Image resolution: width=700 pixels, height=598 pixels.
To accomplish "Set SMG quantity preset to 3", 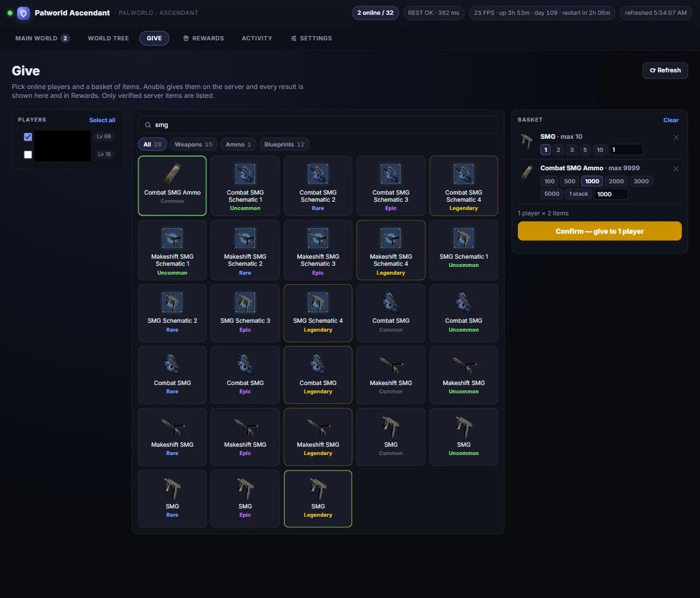I will pyautogui.click(x=571, y=149).
